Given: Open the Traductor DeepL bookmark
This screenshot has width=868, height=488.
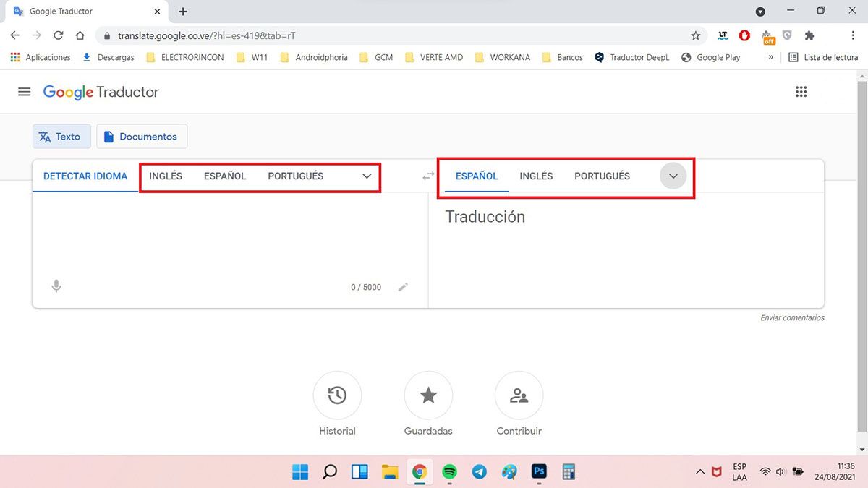Looking at the screenshot, I should coord(632,57).
